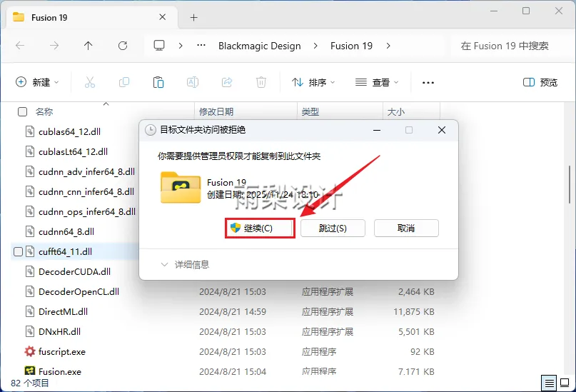Click the DirectML.dll file icon

click(x=30, y=311)
